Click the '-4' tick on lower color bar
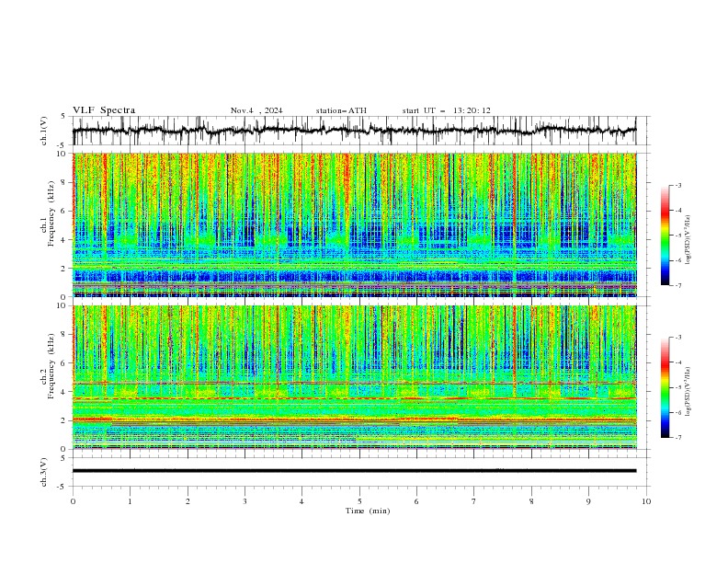 (x=677, y=362)
